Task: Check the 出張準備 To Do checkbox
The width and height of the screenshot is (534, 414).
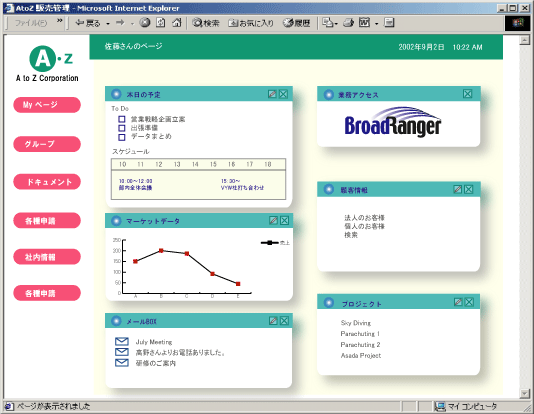Action: pos(122,128)
